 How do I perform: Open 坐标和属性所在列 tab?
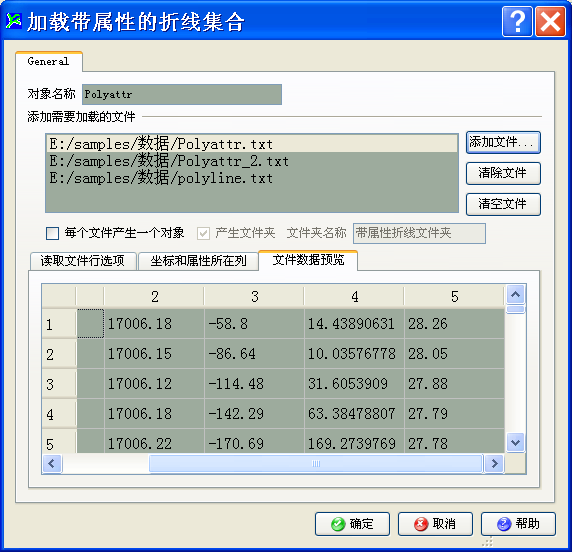[198, 261]
